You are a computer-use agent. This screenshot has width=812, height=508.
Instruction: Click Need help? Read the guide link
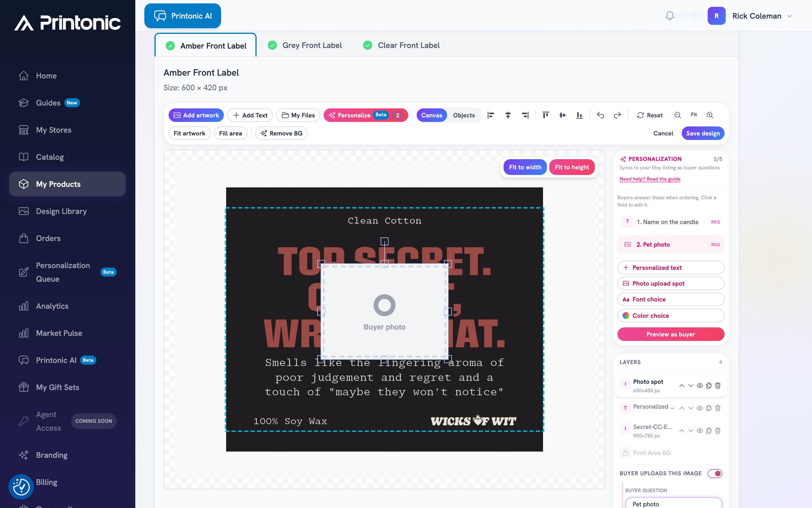[x=650, y=179]
